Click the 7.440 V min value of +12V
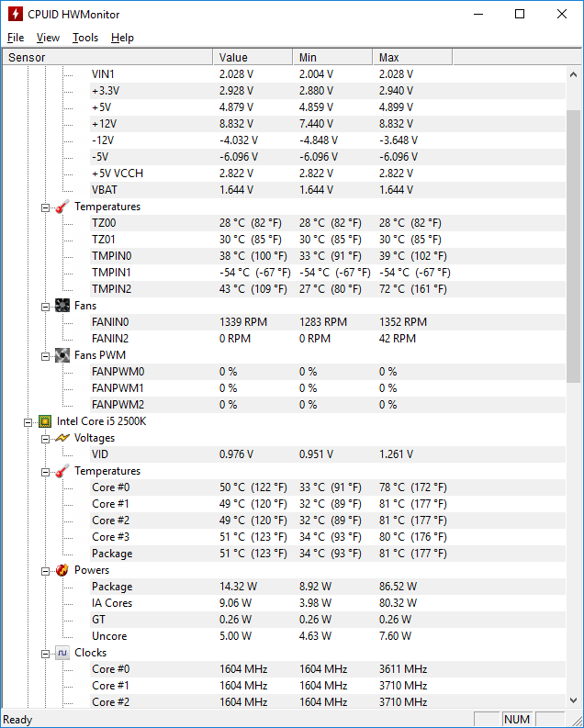This screenshot has height=728, width=584. (316, 124)
